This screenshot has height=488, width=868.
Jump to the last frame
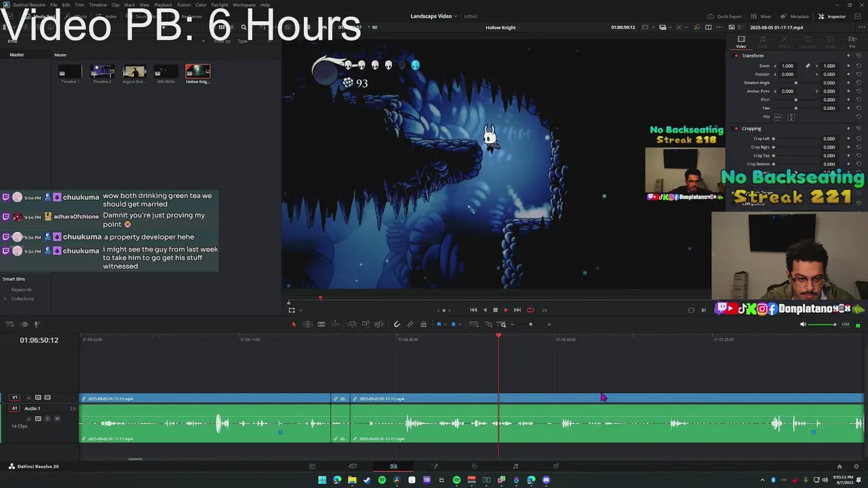point(517,310)
